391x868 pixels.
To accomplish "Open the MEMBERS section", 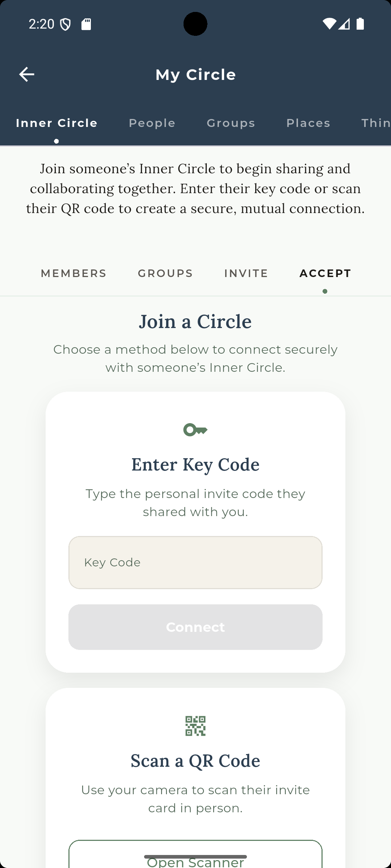I will point(73,273).
